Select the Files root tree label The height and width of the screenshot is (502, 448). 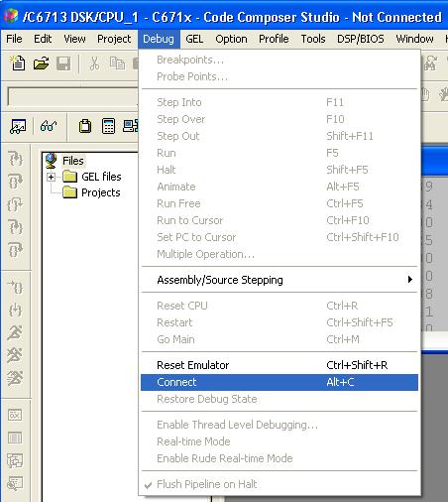pyautogui.click(x=73, y=161)
